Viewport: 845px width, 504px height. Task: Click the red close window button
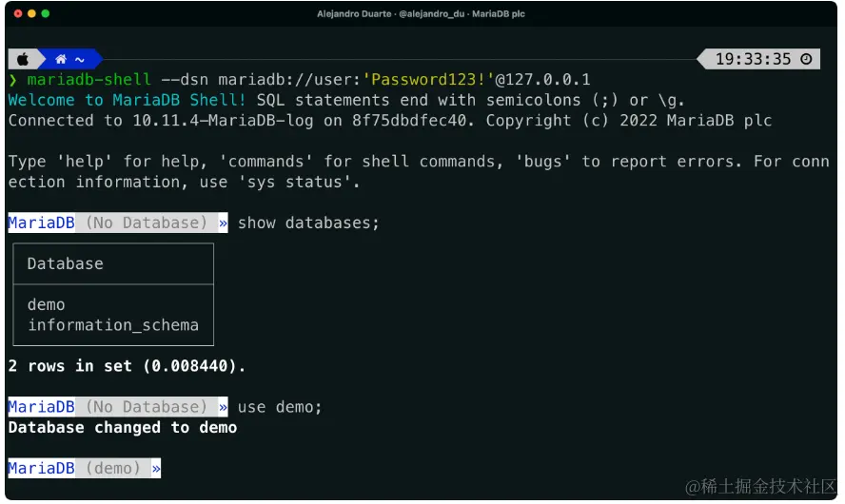[18, 13]
